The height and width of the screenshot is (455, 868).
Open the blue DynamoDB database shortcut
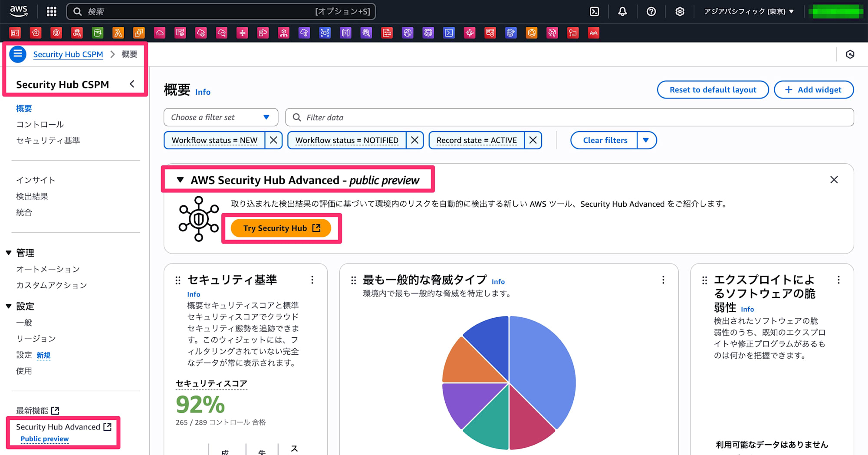[x=511, y=33]
